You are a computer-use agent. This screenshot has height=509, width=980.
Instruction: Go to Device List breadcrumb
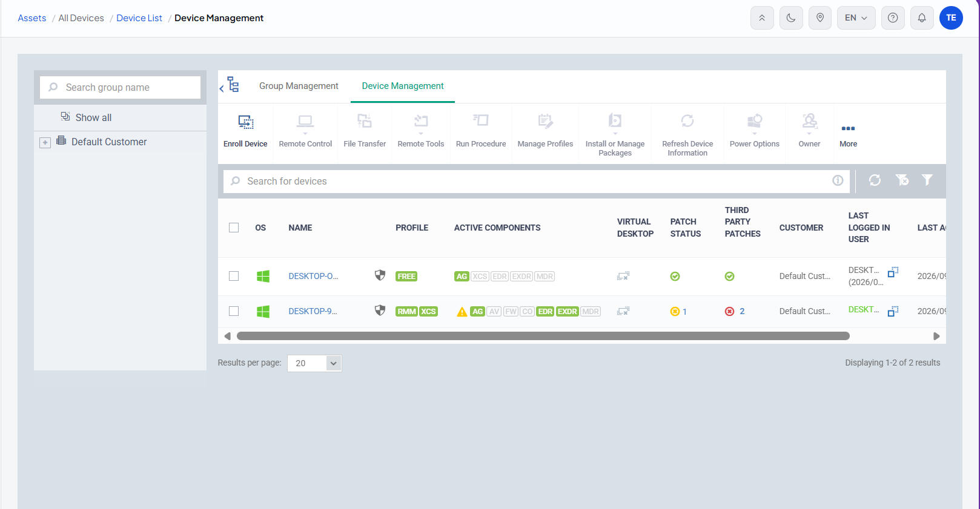tap(139, 18)
